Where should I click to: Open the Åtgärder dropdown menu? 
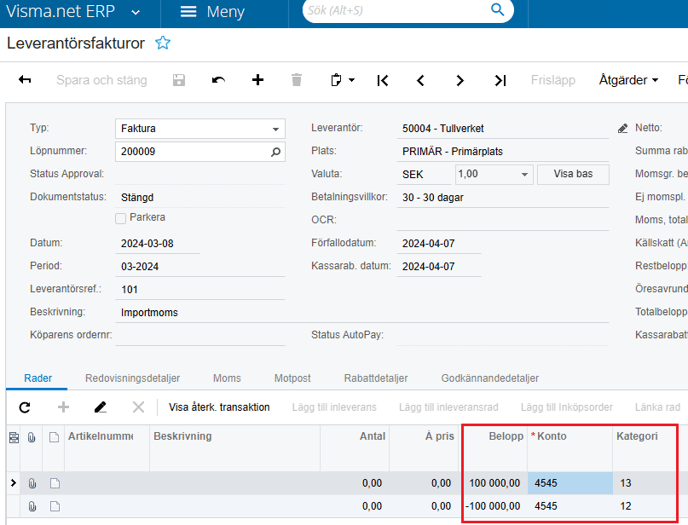click(628, 80)
